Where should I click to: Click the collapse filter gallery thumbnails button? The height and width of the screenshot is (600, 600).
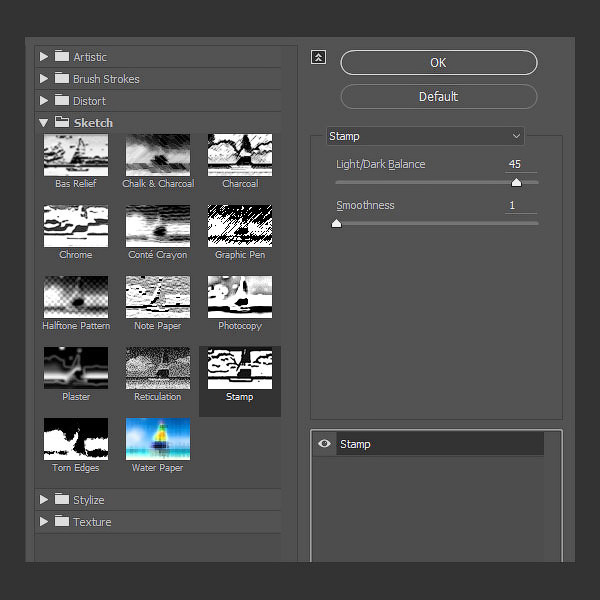tap(318, 57)
